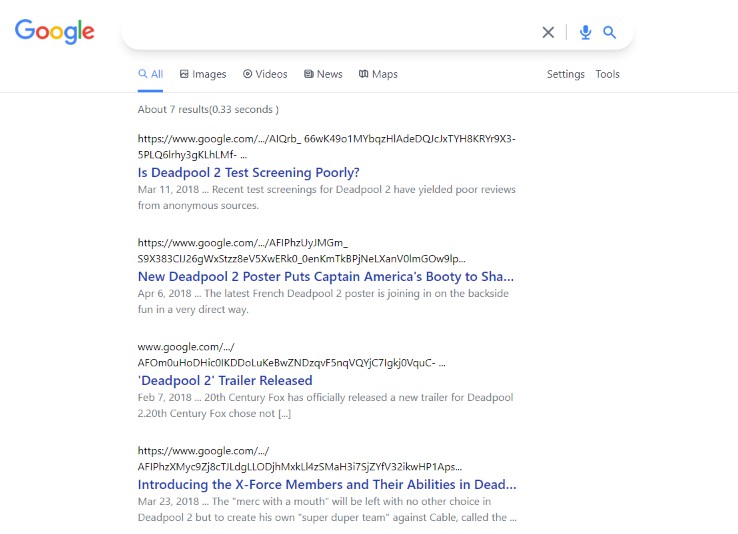Click the magnifying glass search icon
The image size is (738, 534).
610,32
